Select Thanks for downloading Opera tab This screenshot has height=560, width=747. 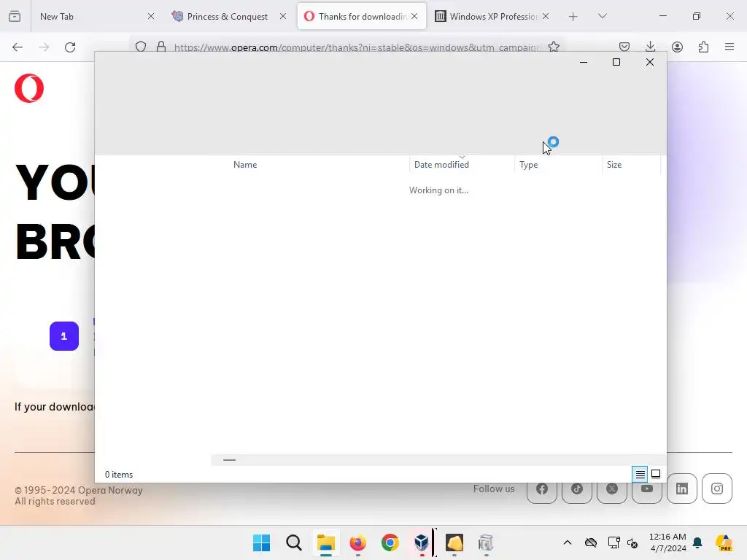[x=362, y=16]
